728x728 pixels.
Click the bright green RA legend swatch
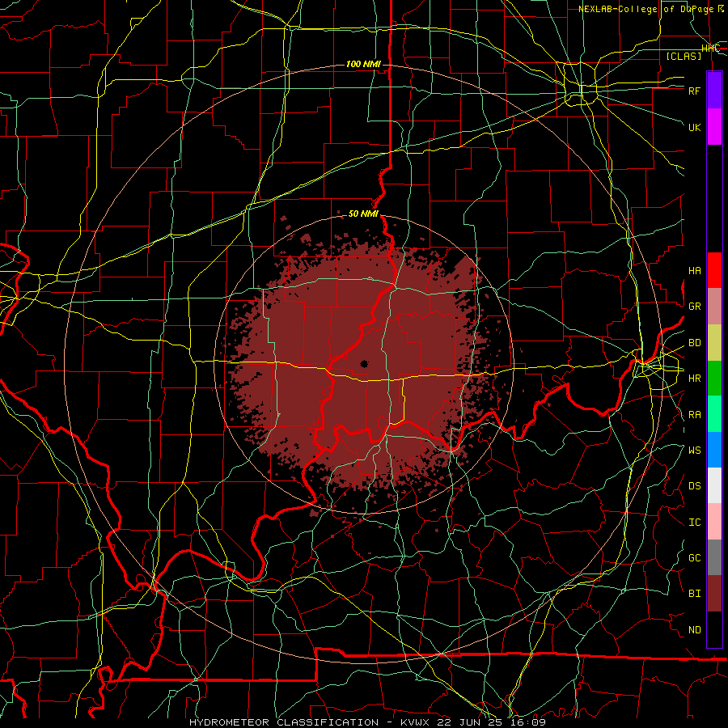pyautogui.click(x=714, y=414)
